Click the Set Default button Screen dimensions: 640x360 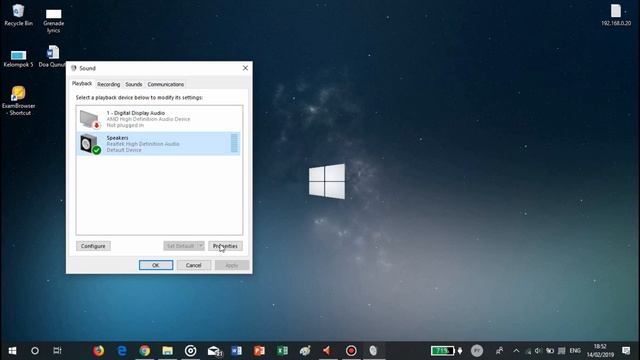[180, 246]
